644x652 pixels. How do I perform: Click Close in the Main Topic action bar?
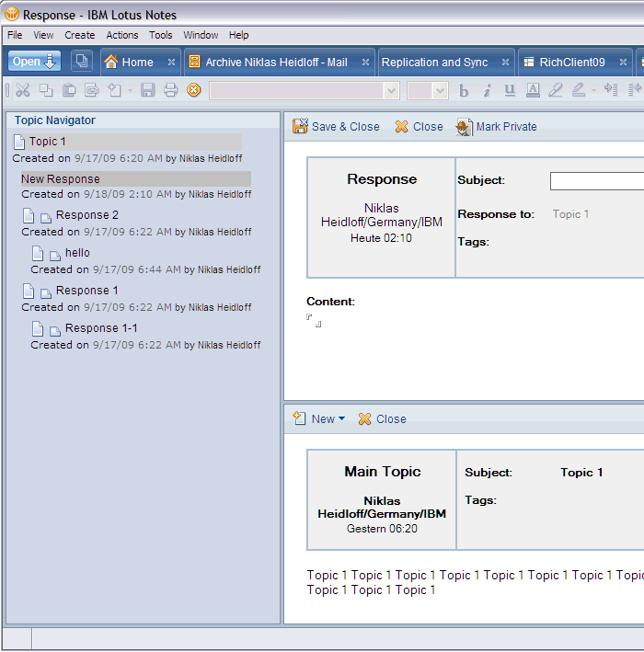pos(383,418)
